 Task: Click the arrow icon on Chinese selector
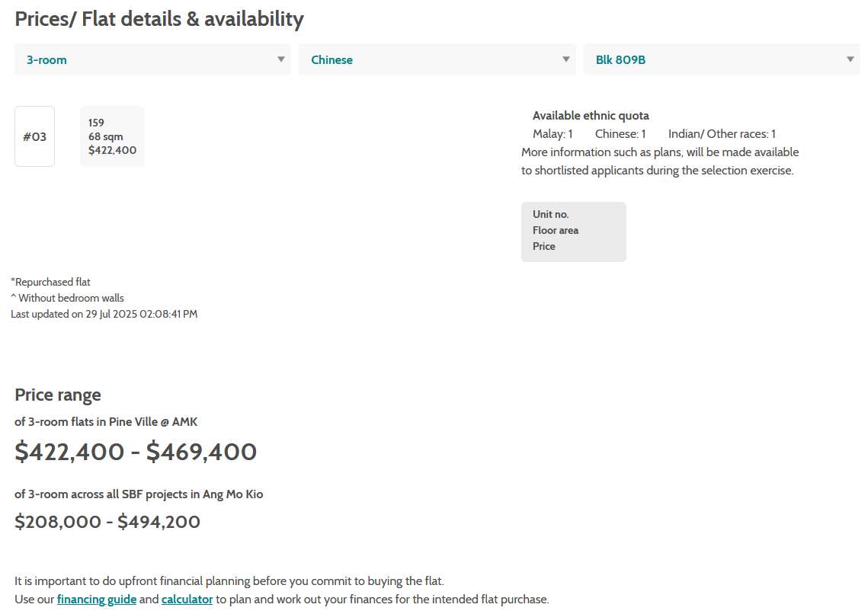point(566,59)
